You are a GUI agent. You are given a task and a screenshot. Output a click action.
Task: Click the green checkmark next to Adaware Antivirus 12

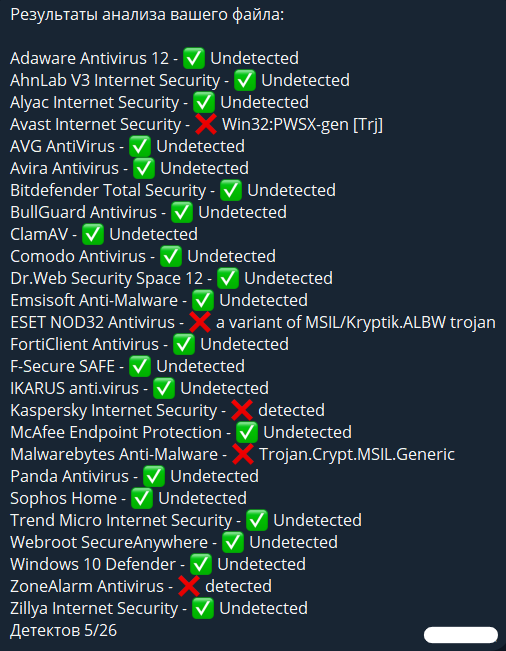coord(194,58)
